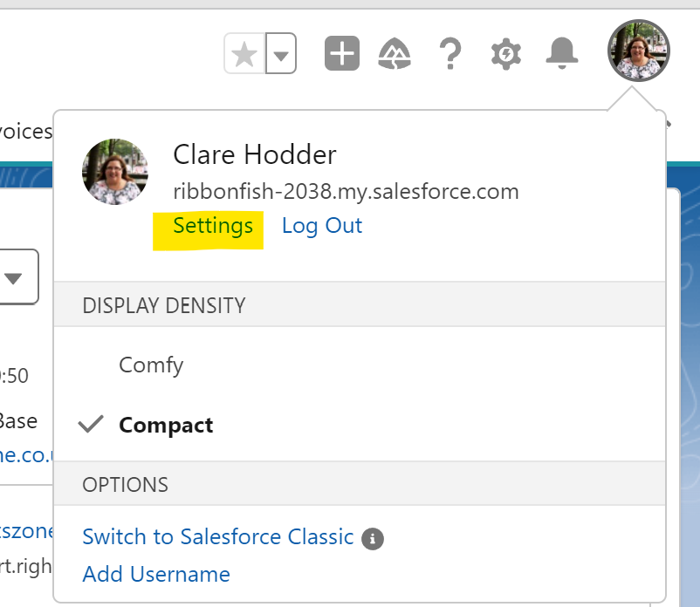Open the help question mark icon

pyautogui.click(x=450, y=55)
